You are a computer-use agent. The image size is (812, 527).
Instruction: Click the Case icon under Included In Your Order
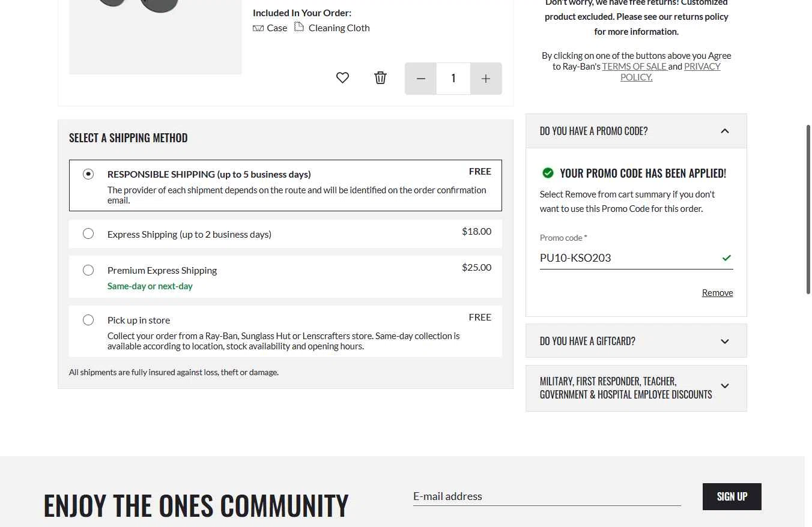coord(258,28)
